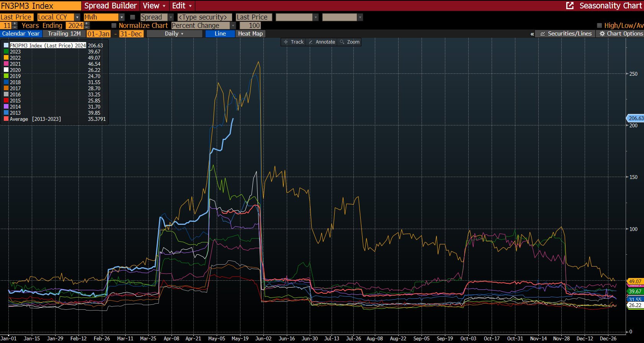The width and height of the screenshot is (644, 343).
Task: Select the 2018 legend row label
Action: (x=15, y=82)
